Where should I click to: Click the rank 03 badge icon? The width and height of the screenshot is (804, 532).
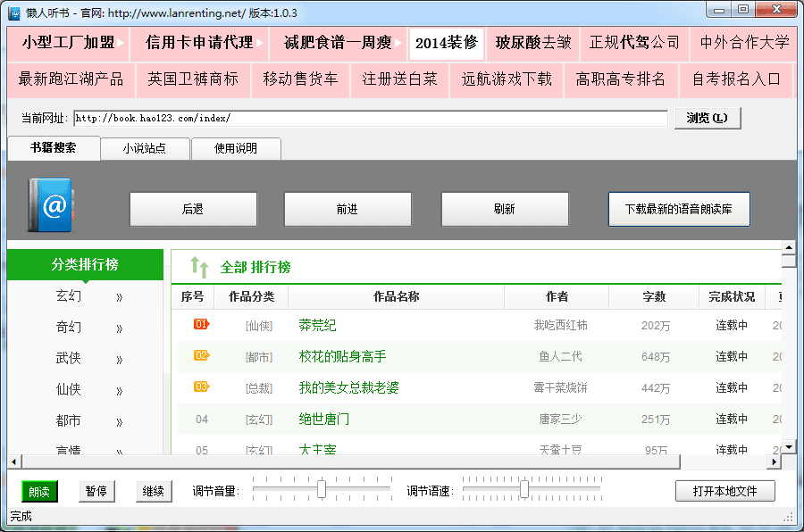(201, 387)
